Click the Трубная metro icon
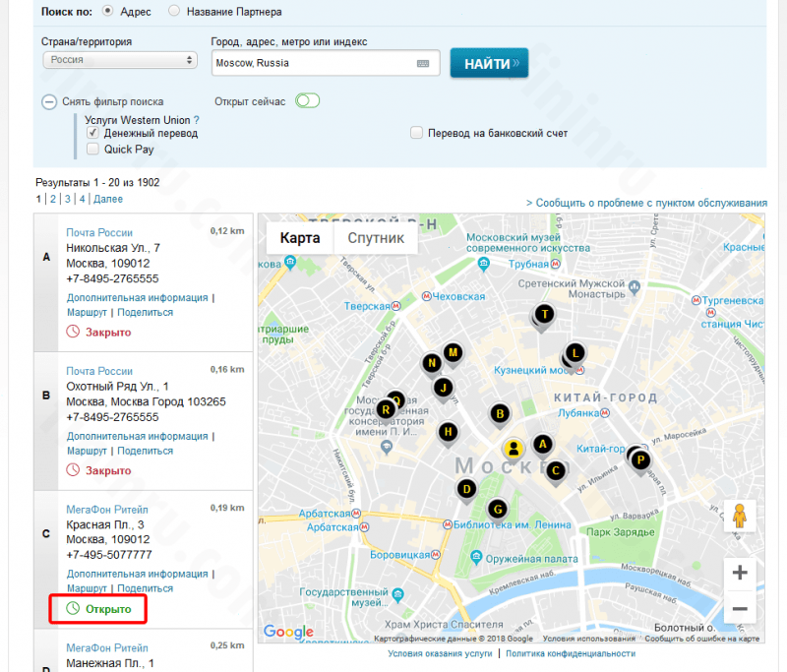The width and height of the screenshot is (787, 672). click(555, 264)
